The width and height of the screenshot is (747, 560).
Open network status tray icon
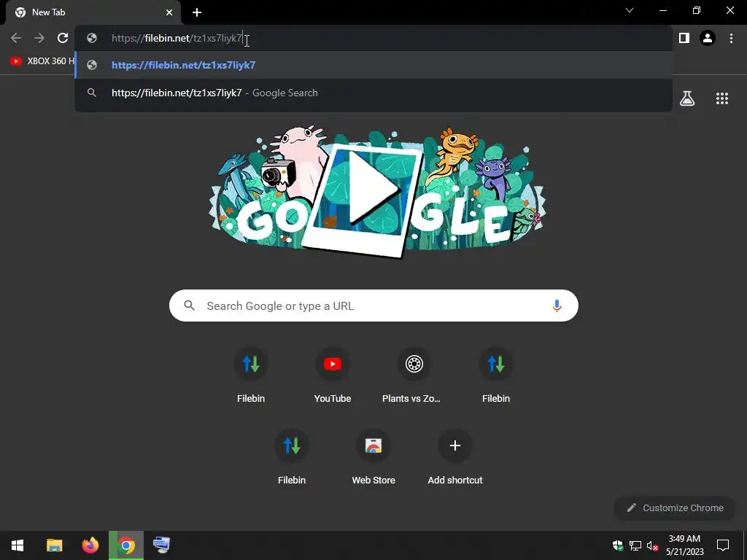pos(635,545)
